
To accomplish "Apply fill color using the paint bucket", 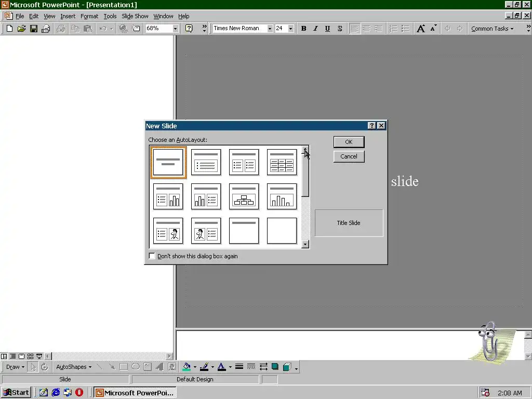I will tap(187, 367).
